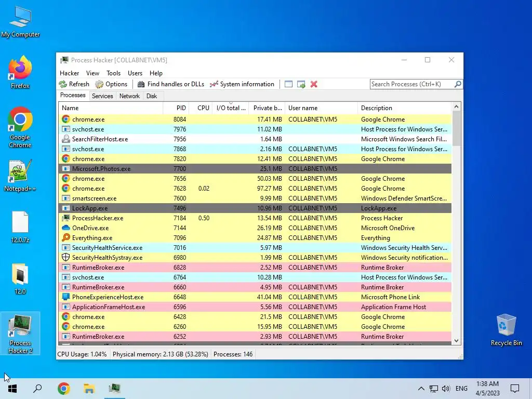Select the Firefox desktop shortcut

pyautogui.click(x=20, y=72)
